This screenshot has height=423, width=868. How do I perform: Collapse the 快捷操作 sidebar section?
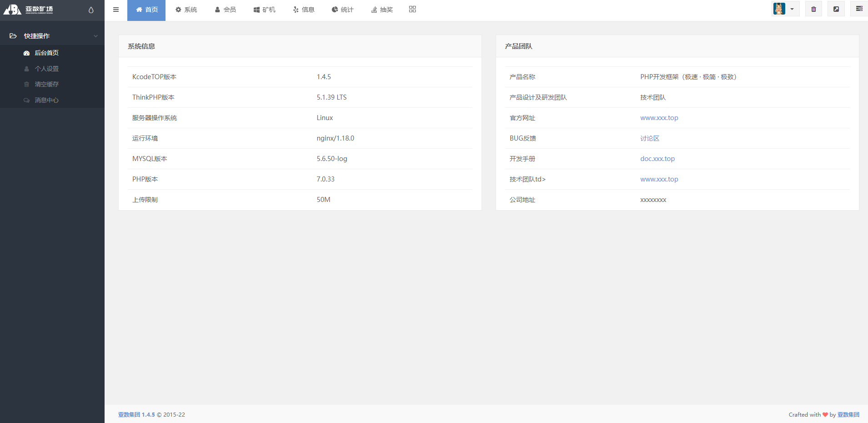click(x=95, y=35)
